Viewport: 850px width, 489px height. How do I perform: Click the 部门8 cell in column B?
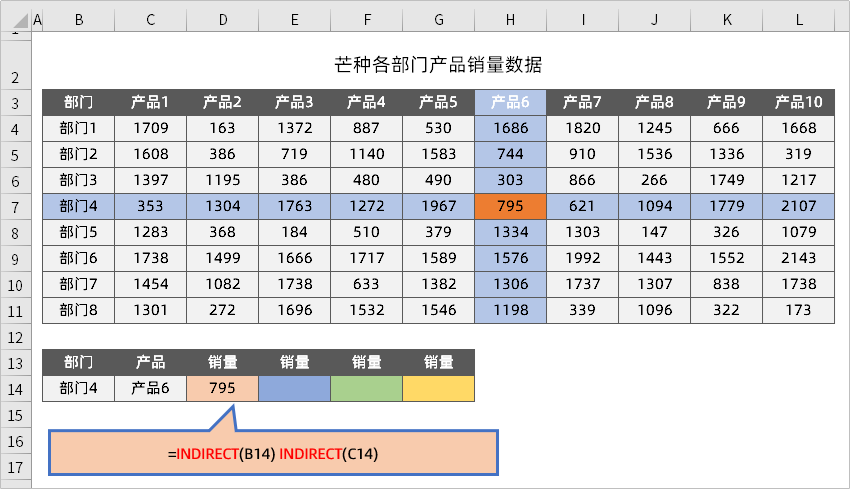coord(78,310)
